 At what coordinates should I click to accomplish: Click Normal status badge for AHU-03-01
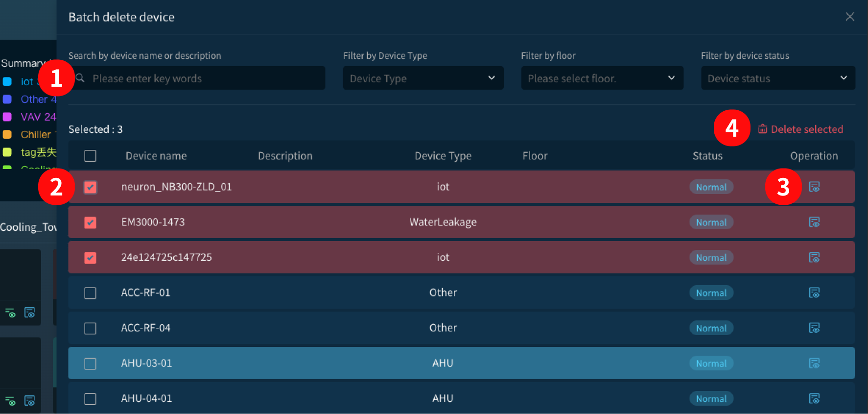[x=711, y=363]
